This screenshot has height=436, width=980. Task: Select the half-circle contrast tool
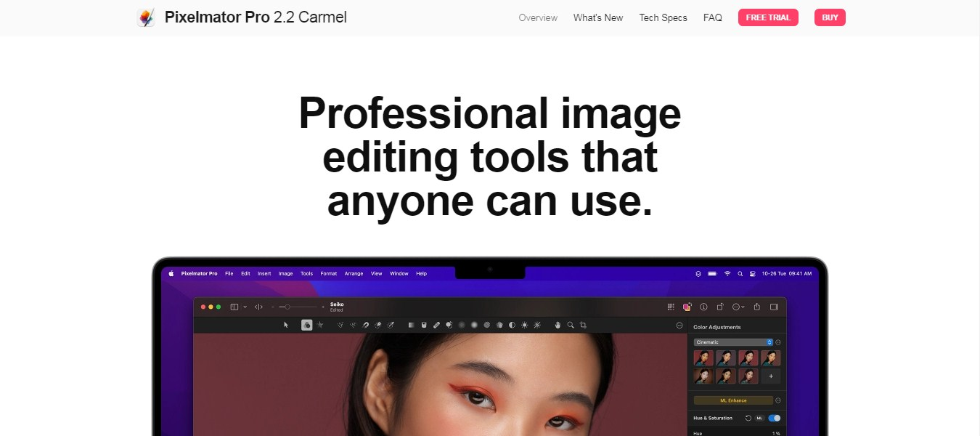point(512,325)
